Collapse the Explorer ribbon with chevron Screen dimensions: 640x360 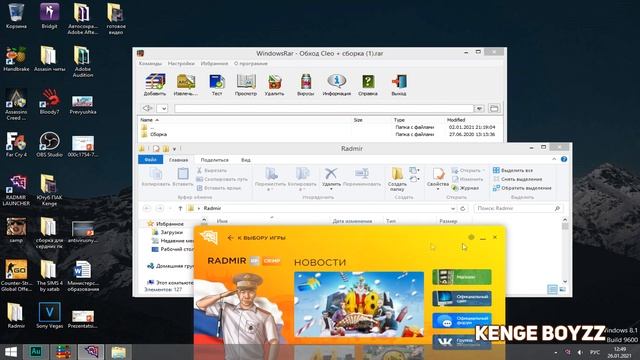(554, 159)
